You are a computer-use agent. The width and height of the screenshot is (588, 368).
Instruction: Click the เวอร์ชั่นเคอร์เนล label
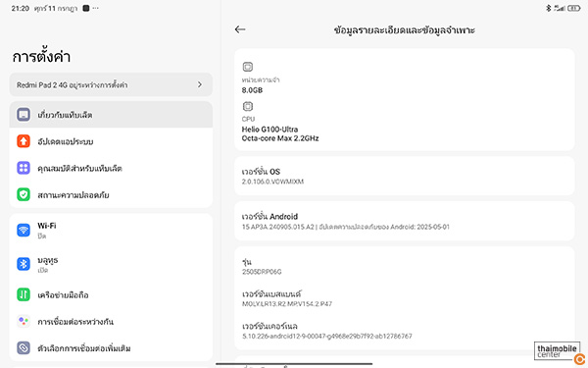[269, 326]
